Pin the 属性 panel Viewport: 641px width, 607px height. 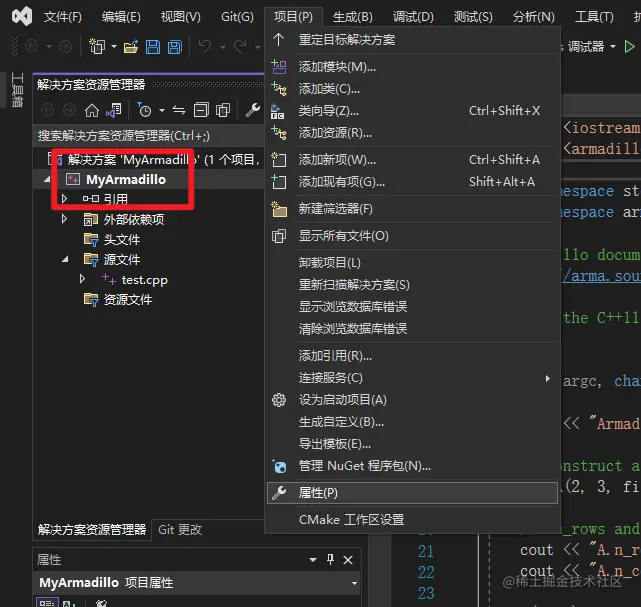coord(330,559)
